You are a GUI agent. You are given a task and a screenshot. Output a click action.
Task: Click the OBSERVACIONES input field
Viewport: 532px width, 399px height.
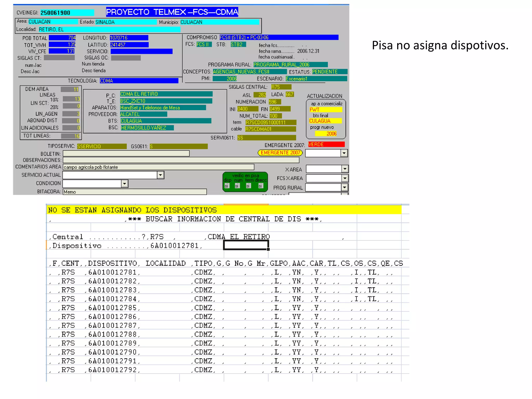(181, 160)
